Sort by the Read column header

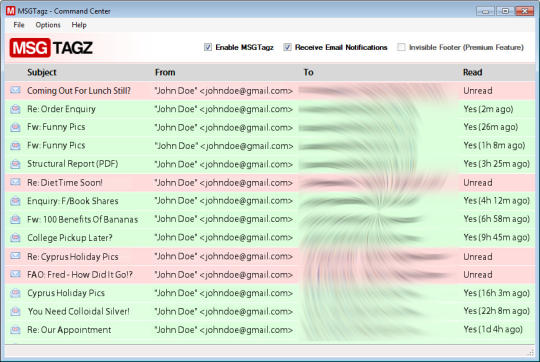(472, 72)
